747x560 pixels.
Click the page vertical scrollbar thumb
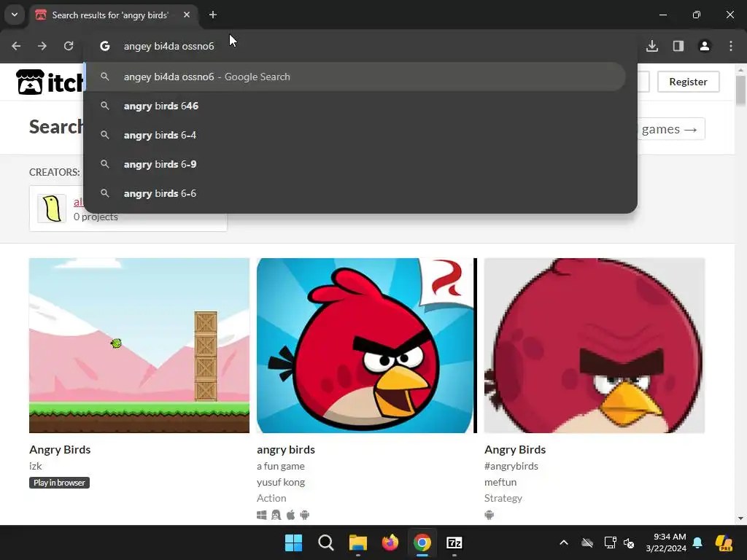(x=740, y=90)
